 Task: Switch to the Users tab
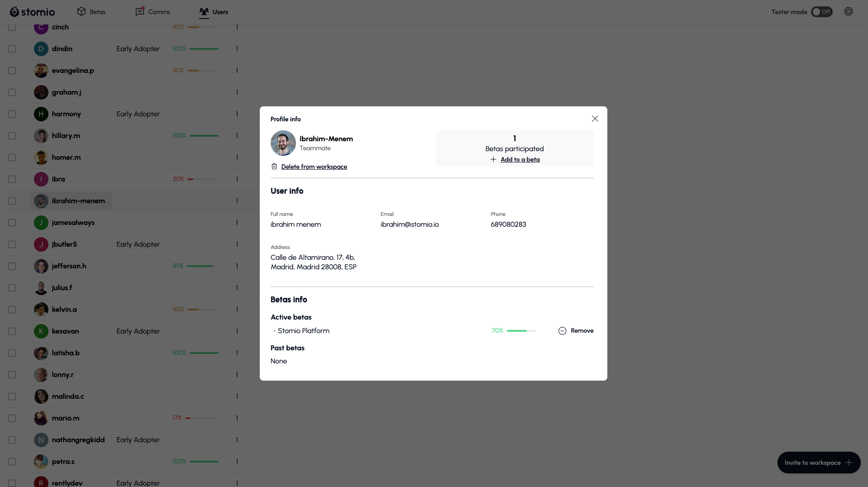point(214,12)
